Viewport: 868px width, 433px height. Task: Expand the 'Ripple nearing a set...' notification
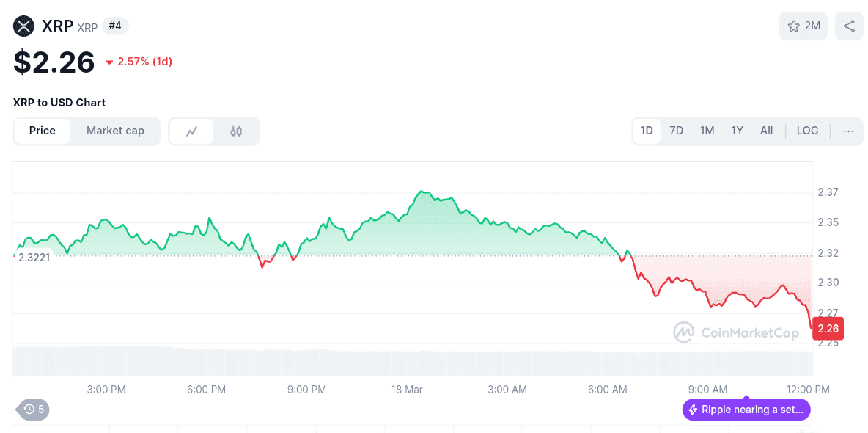pos(746,410)
